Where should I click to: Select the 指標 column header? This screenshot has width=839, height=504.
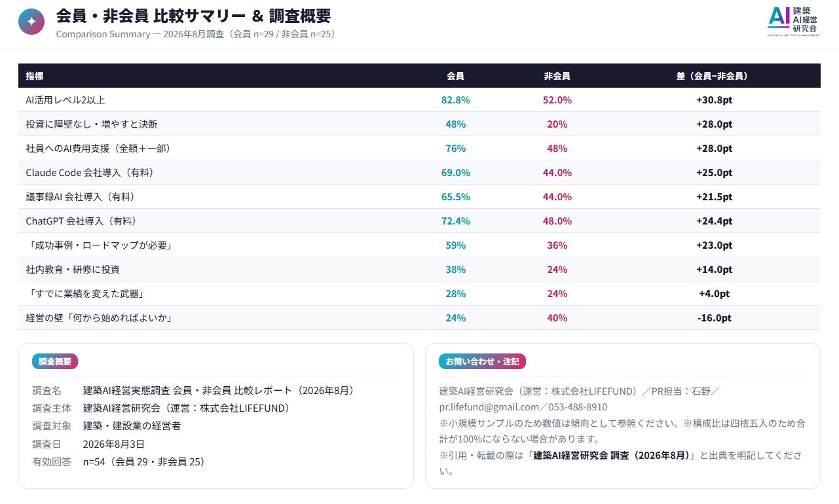pos(35,76)
